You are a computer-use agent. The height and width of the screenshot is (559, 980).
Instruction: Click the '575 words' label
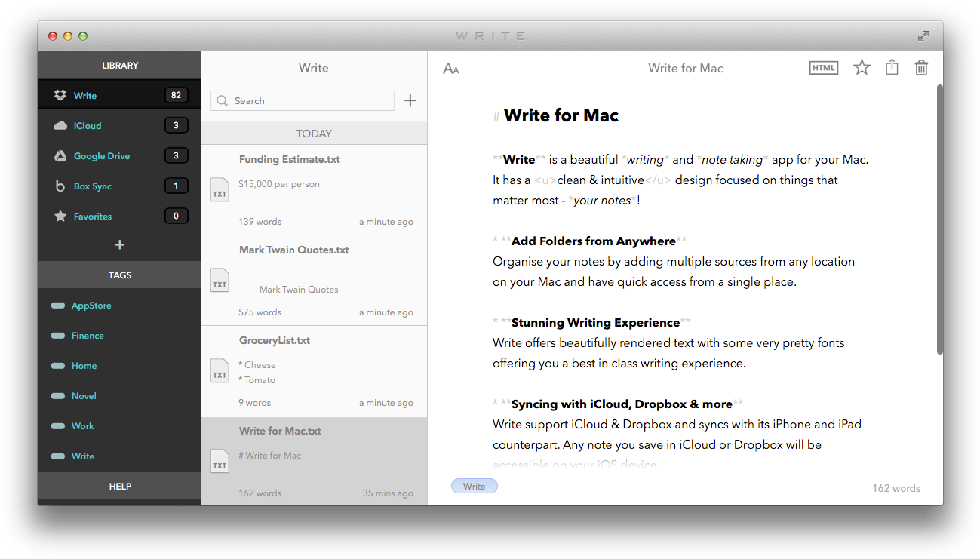260,312
